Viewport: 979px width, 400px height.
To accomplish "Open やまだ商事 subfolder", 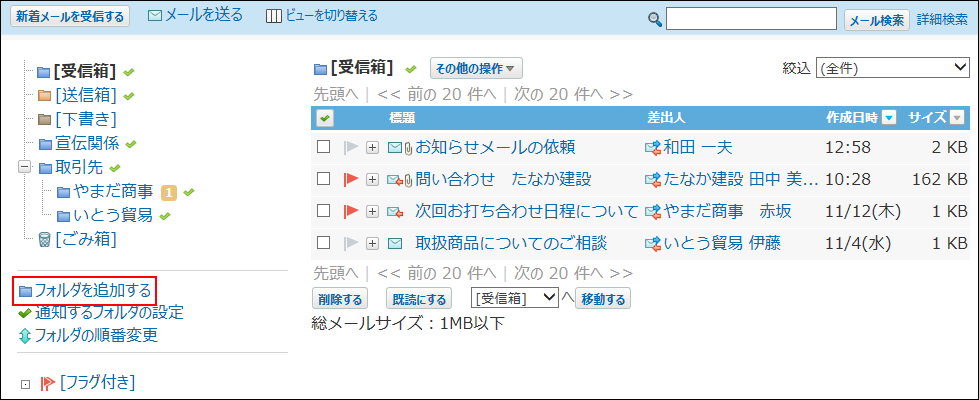I will [113, 192].
